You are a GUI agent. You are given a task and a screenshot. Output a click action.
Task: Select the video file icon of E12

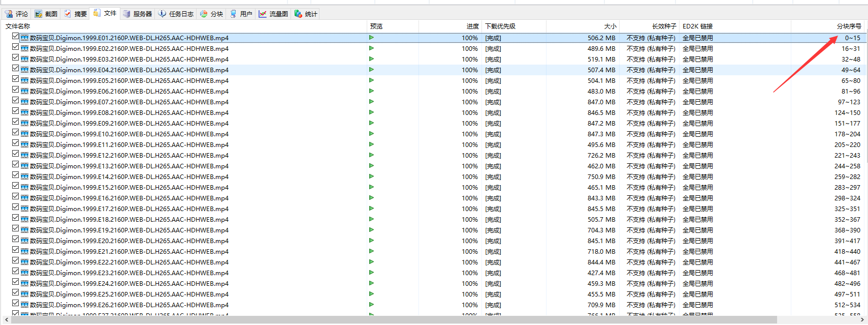coord(24,155)
